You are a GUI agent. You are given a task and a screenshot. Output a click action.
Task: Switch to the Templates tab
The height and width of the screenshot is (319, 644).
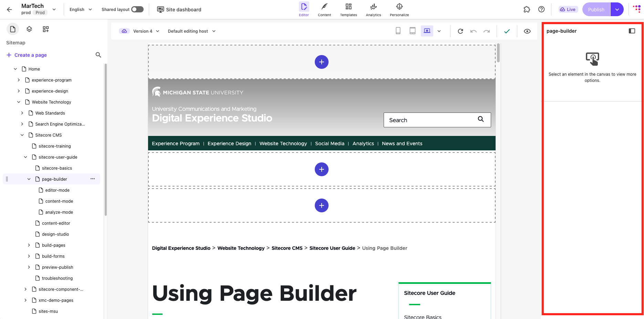(x=349, y=10)
